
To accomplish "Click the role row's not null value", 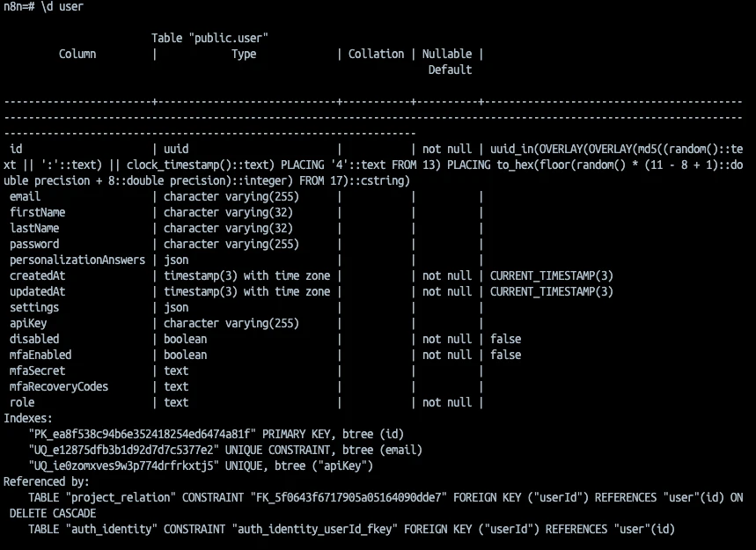I will point(446,402).
